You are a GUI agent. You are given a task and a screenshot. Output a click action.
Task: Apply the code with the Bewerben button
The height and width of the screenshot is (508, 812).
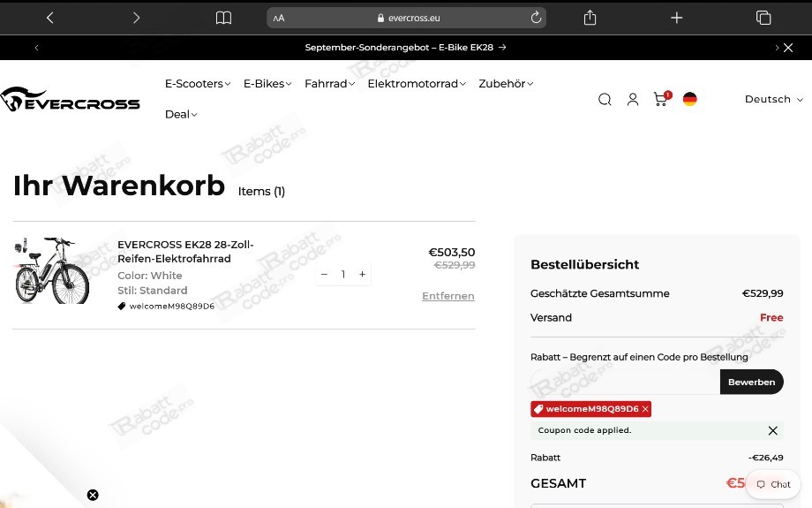751,382
